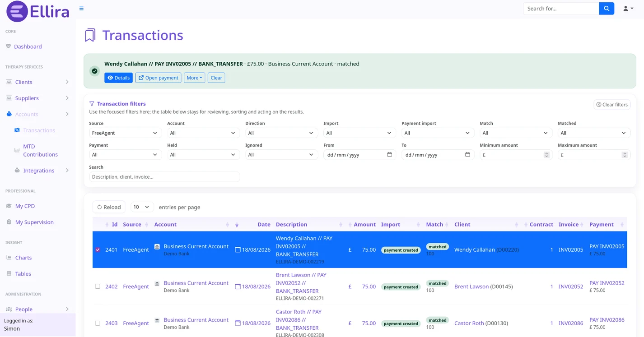
Task: Click the top Search for input
Action: pyautogui.click(x=561, y=9)
